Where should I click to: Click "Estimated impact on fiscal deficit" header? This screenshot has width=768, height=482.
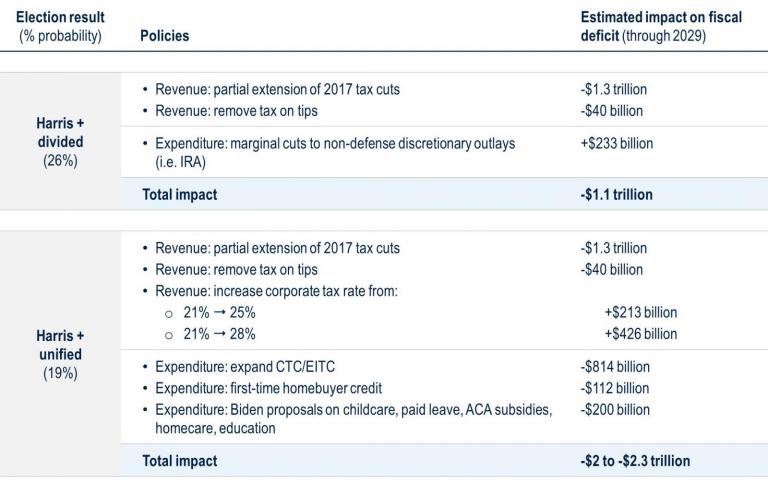click(661, 26)
